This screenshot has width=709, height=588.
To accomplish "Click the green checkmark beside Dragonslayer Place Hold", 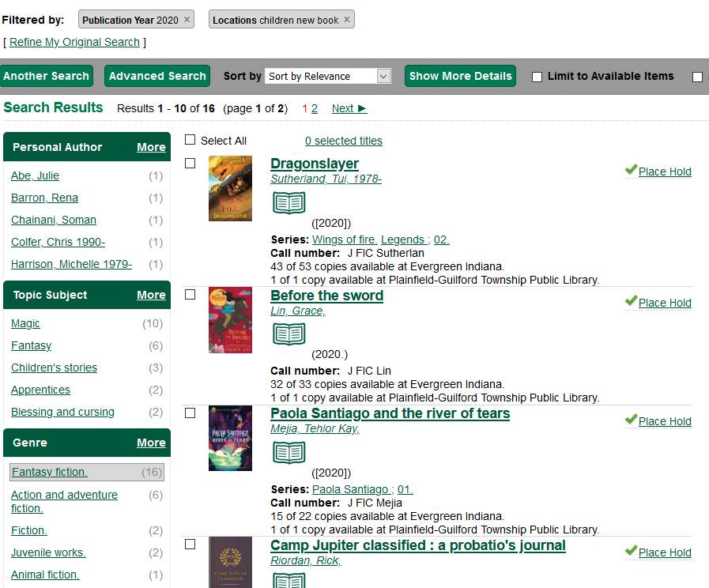I will pos(631,169).
